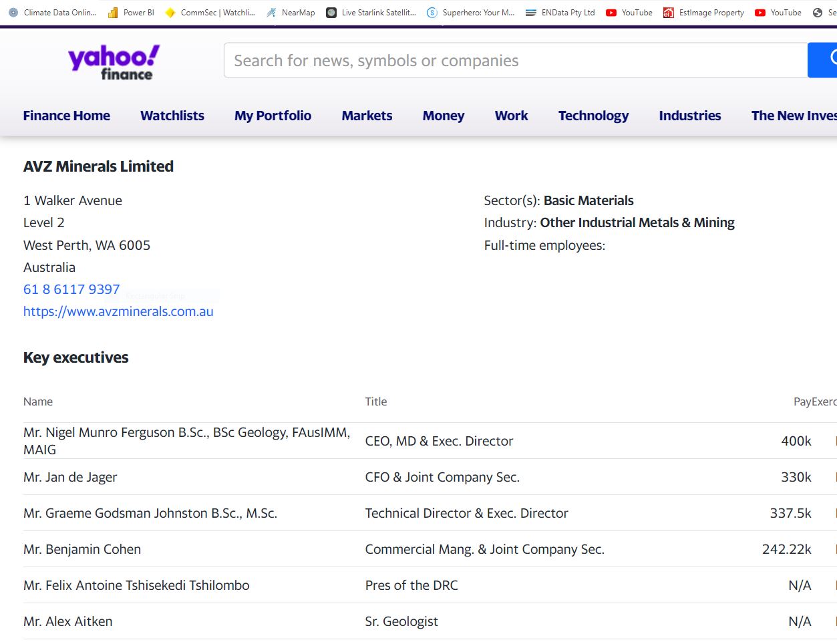Select Other Industrial Metals & Mining text
Viewport: 837px width, 644px height.
637,222
